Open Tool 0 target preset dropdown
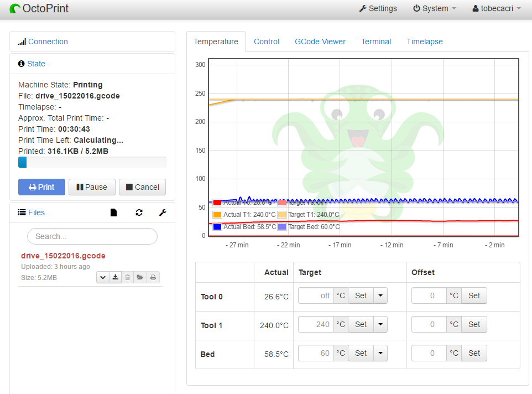Image resolution: width=532 pixels, height=394 pixels. click(x=380, y=295)
